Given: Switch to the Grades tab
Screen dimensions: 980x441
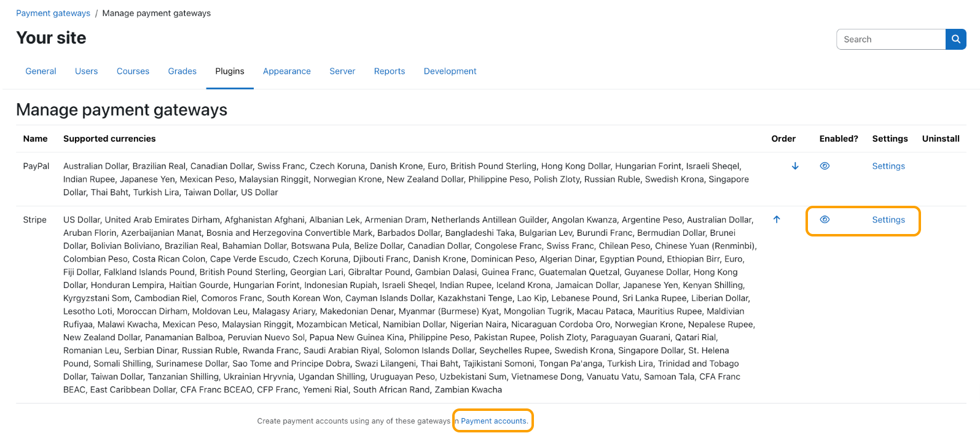Looking at the screenshot, I should point(182,71).
